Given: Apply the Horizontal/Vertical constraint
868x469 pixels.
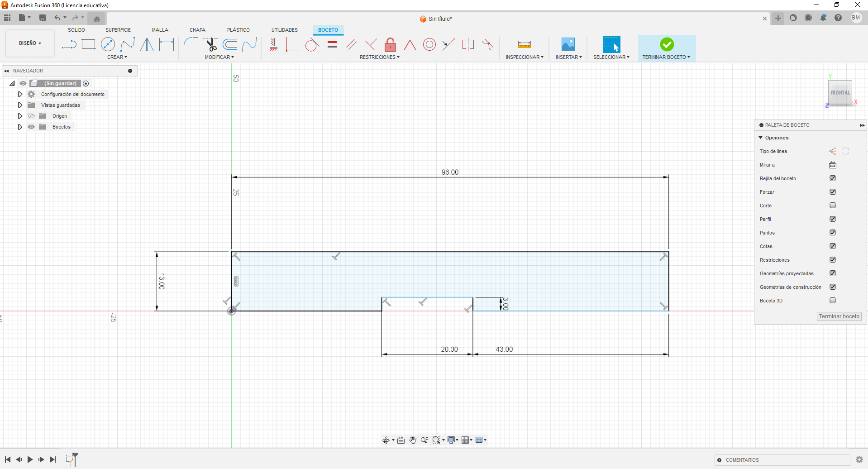Looking at the screenshot, I should pyautogui.click(x=273, y=44).
